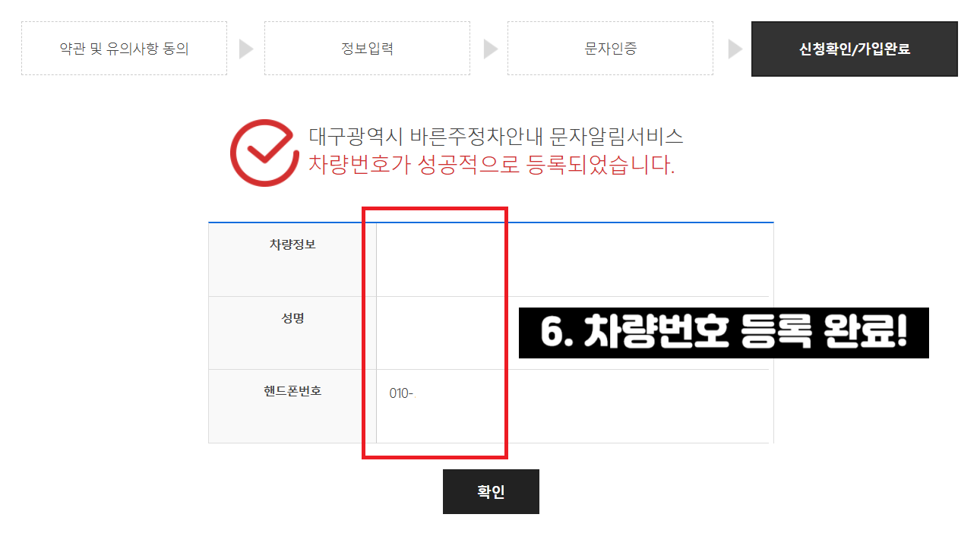The height and width of the screenshot is (549, 980).
Task: Click the 010- phone number value
Action: pos(403,393)
